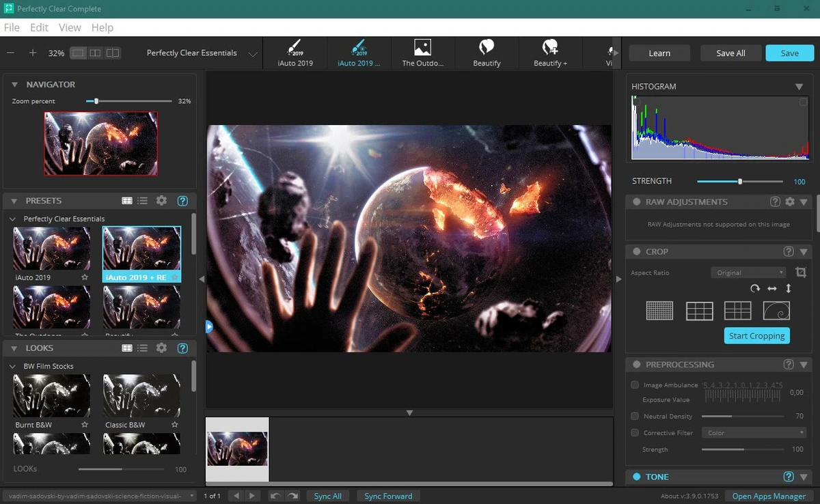820x504 pixels.
Task: Click the Sync All button
Action: 328,496
